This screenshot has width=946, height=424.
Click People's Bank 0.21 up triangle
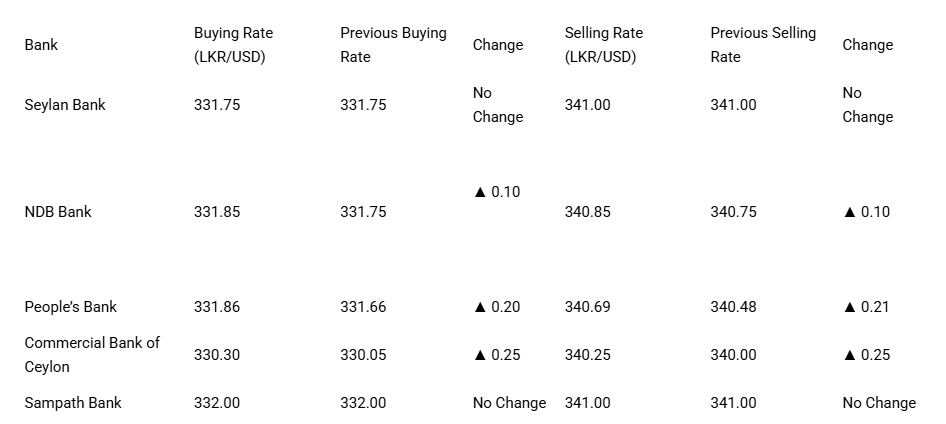[x=850, y=306]
